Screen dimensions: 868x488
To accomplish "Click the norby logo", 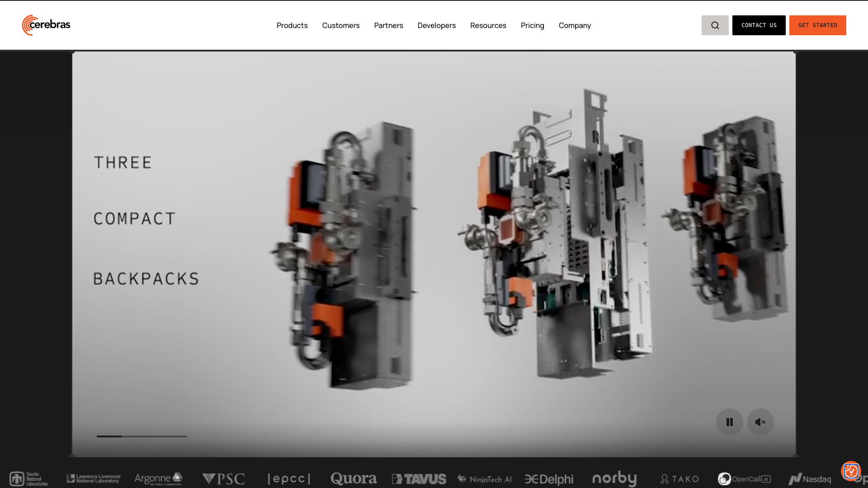I will tap(614, 479).
